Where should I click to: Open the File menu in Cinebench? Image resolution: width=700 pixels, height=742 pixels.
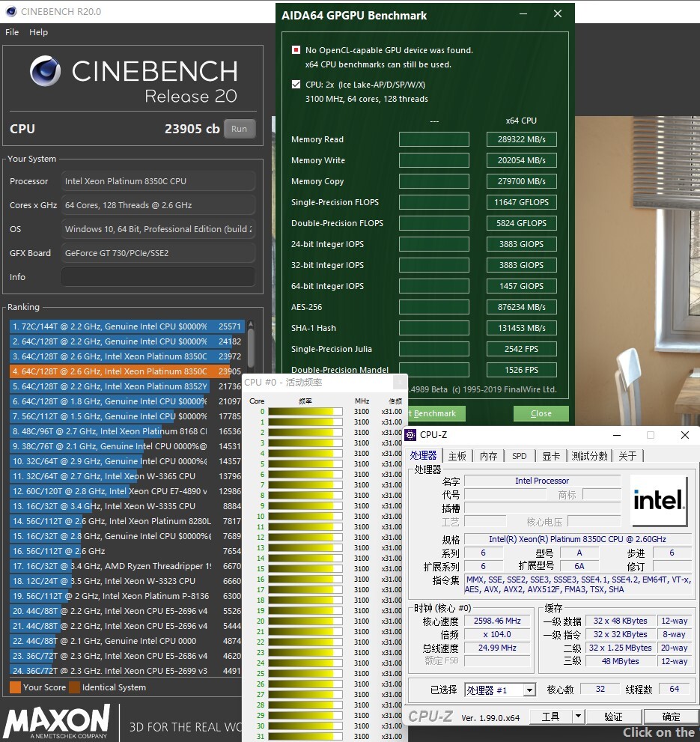click(12, 32)
